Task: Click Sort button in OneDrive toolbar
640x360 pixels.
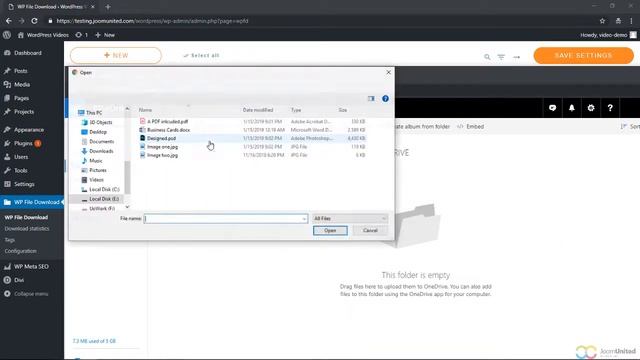Action: (630, 127)
